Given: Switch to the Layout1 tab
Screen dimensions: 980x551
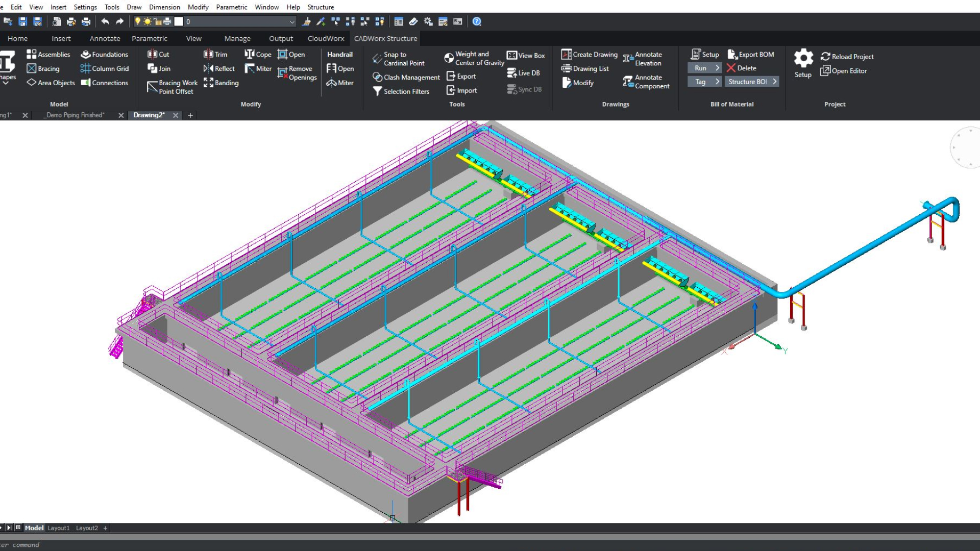Looking at the screenshot, I should 58,528.
